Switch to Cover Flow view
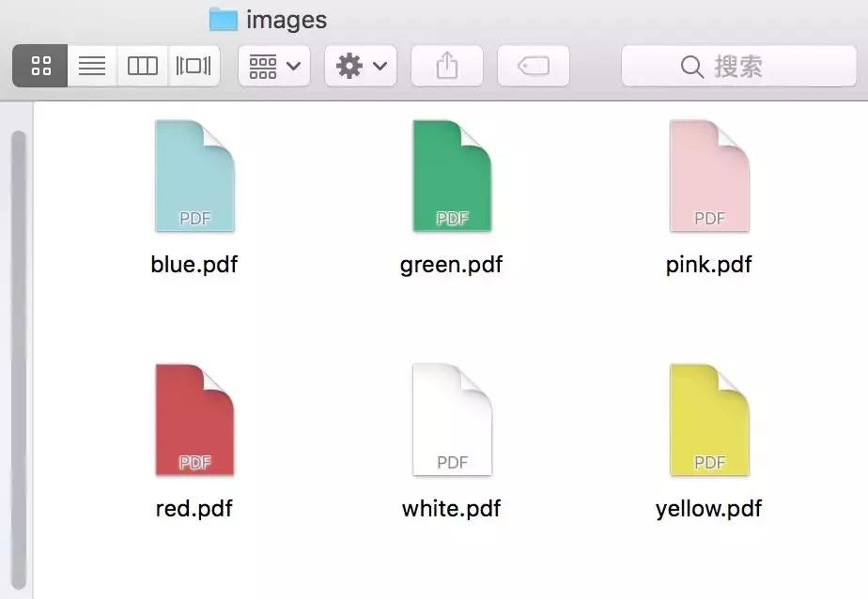This screenshot has width=868, height=599. (194, 66)
